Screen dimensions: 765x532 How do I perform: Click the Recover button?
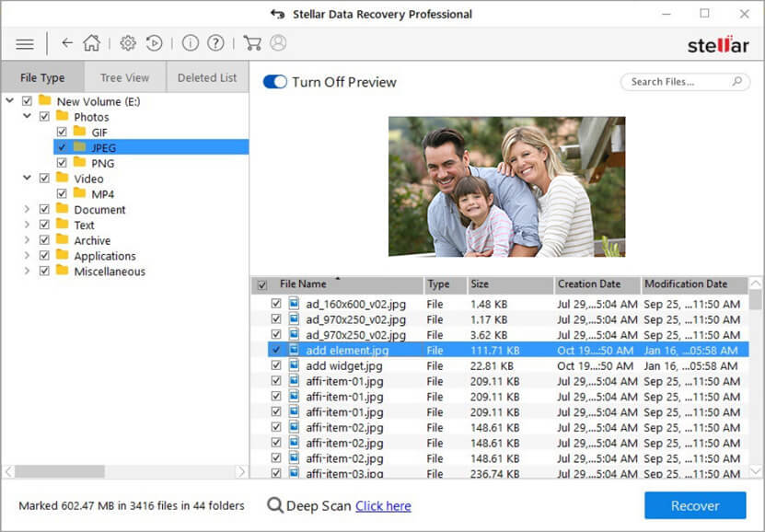point(695,505)
